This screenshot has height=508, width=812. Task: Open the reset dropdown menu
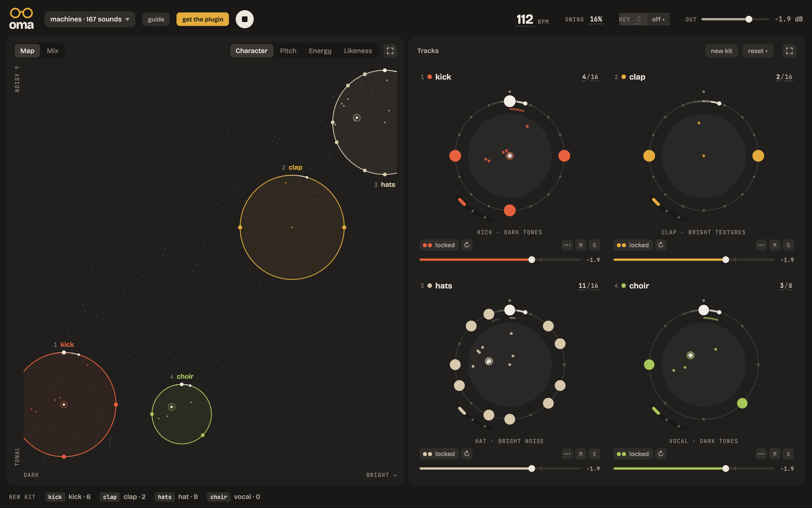pos(758,51)
